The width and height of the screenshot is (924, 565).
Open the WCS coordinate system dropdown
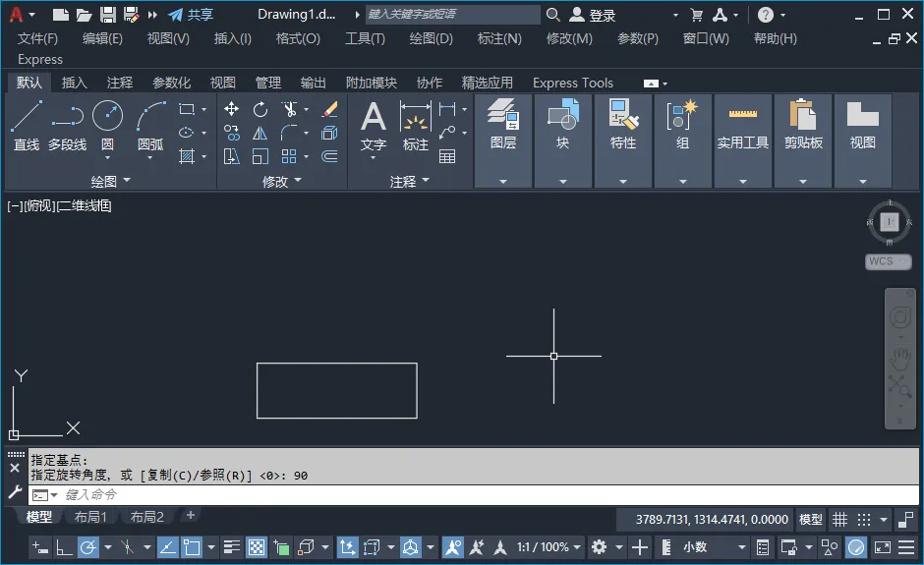[x=889, y=261]
